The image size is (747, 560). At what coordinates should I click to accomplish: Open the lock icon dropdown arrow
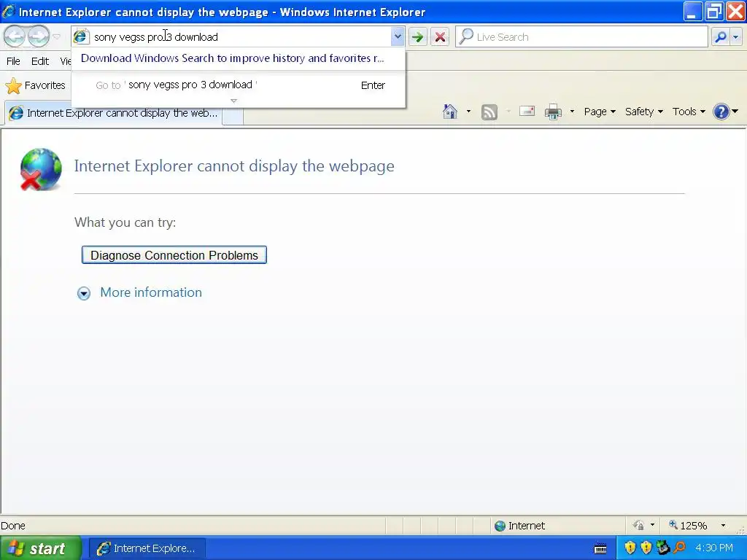(653, 526)
